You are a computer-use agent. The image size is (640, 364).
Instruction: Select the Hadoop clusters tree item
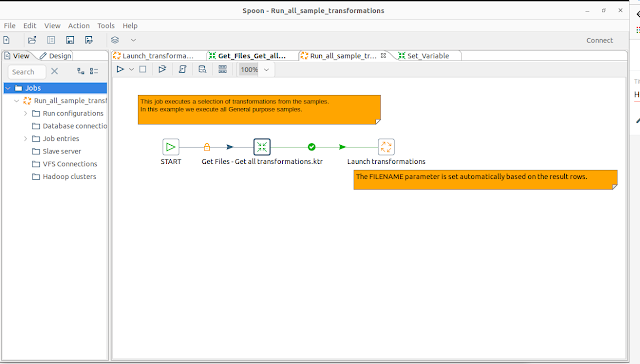(64, 177)
